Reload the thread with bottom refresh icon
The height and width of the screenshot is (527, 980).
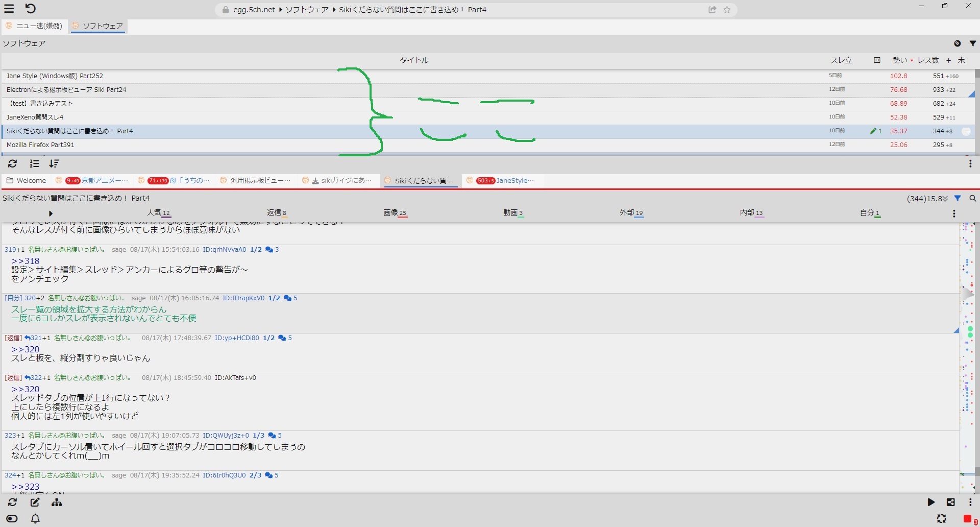tap(13, 502)
